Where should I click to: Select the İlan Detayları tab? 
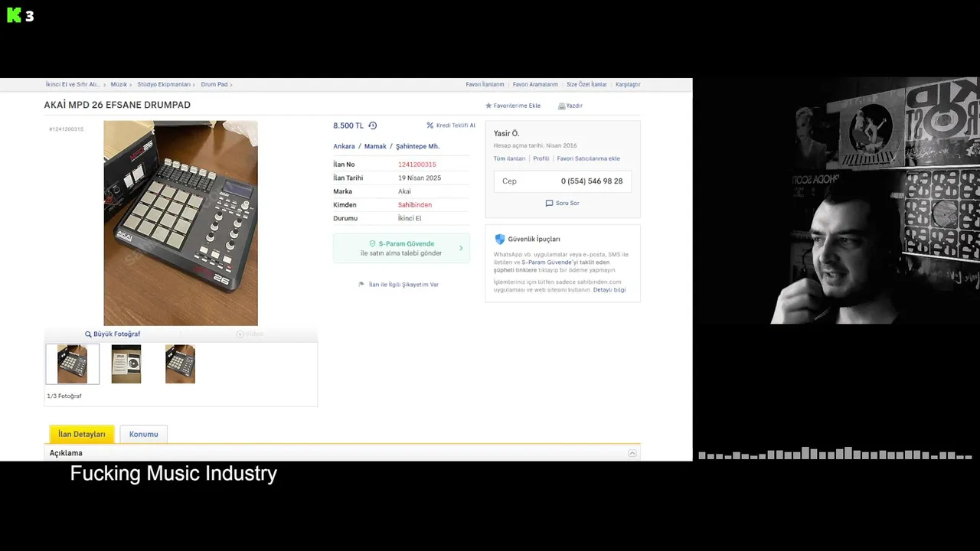[82, 434]
